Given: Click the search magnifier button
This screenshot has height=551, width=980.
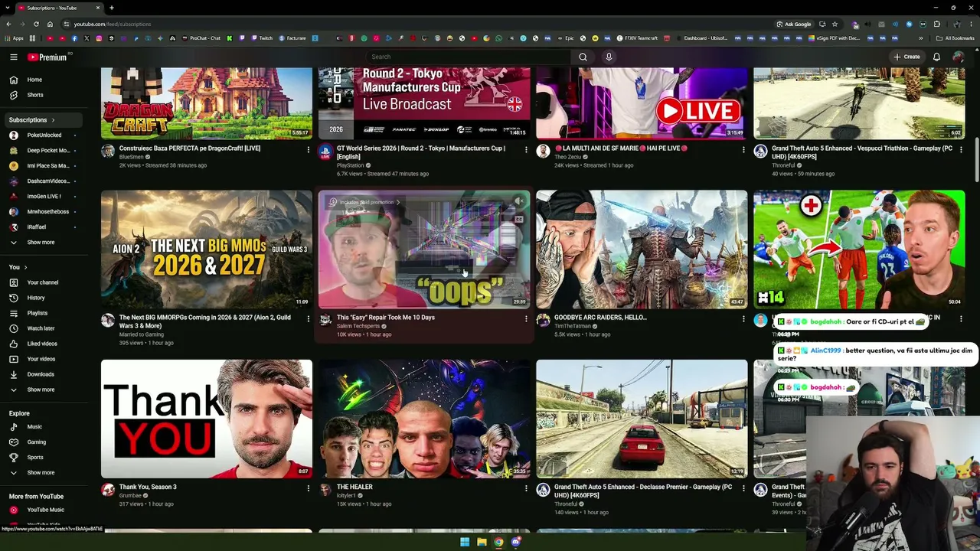Looking at the screenshot, I should coord(583,57).
